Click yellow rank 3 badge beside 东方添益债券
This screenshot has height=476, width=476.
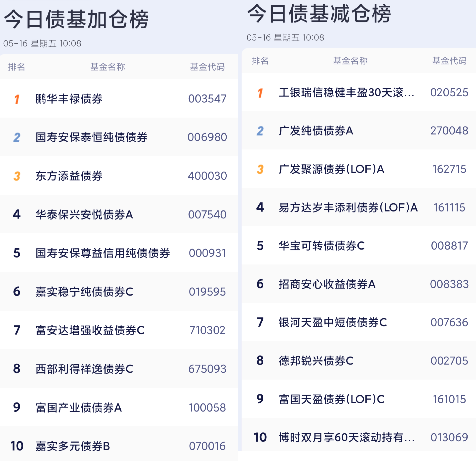click(17, 176)
